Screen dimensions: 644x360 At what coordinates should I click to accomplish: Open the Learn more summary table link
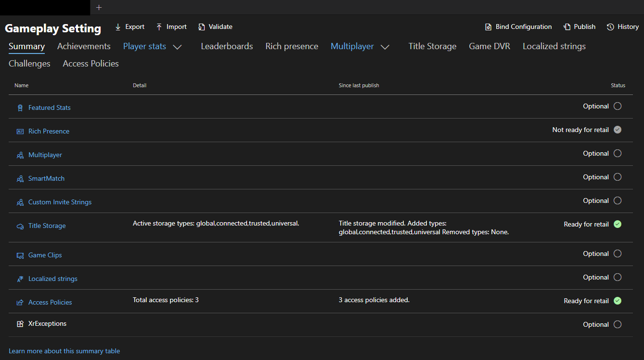(64, 351)
